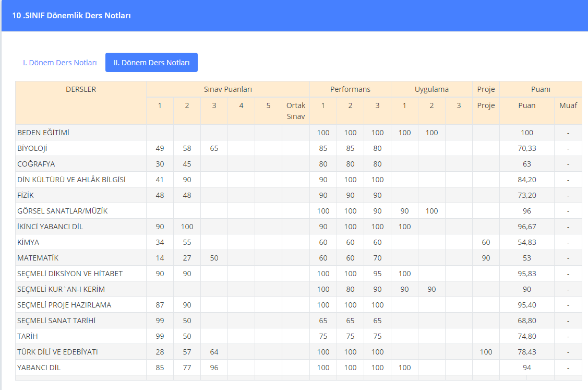Click TARİH final score 74,80
Screen dimensions: 588x390
tap(527, 336)
